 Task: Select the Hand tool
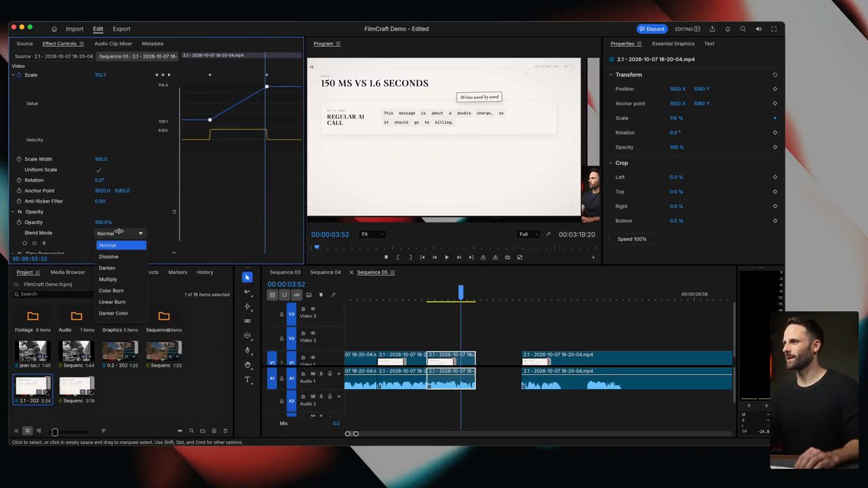(247, 365)
